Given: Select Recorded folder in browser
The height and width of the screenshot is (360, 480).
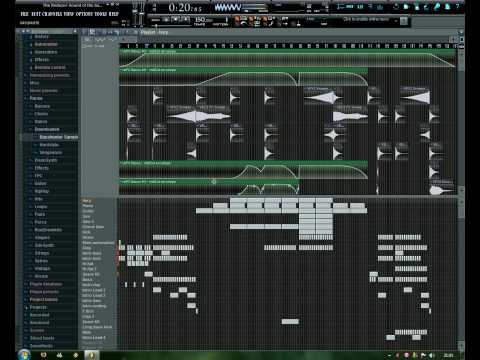Looking at the screenshot, I should pos(39,315).
